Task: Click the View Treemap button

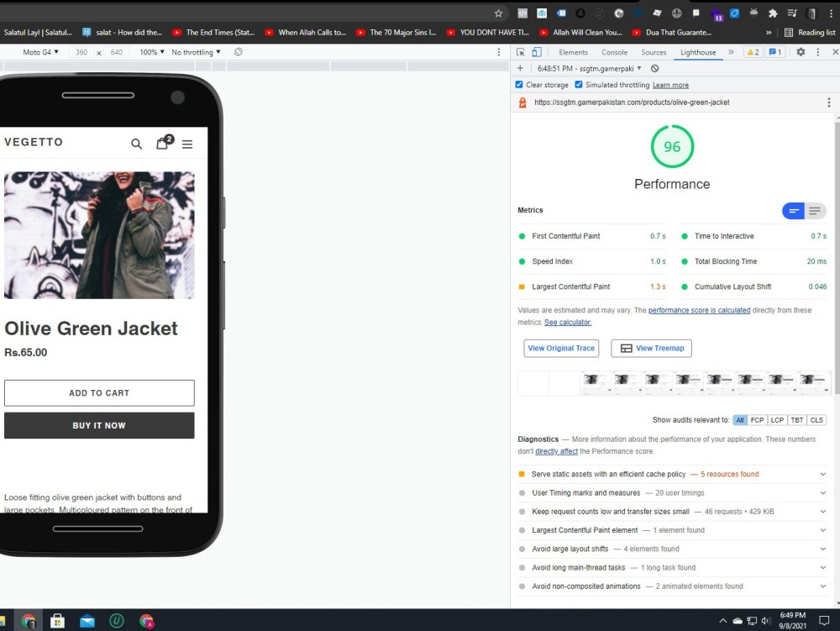Action: pyautogui.click(x=652, y=348)
